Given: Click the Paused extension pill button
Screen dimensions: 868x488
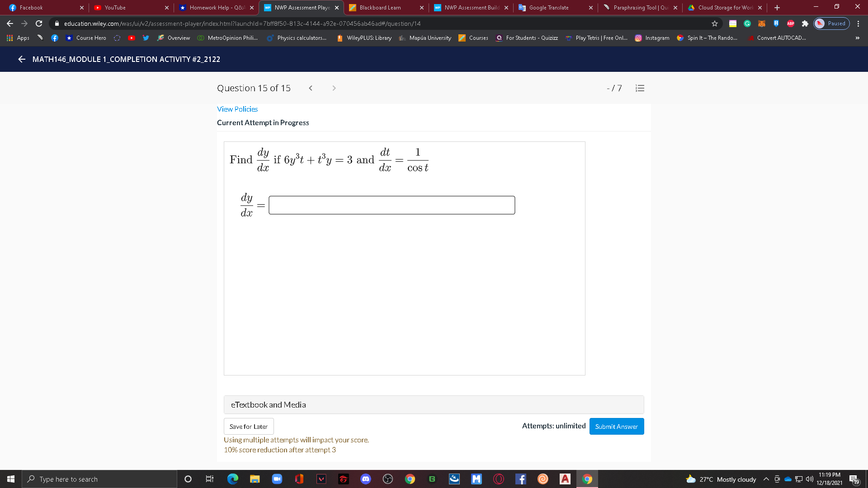Looking at the screenshot, I should (831, 23).
